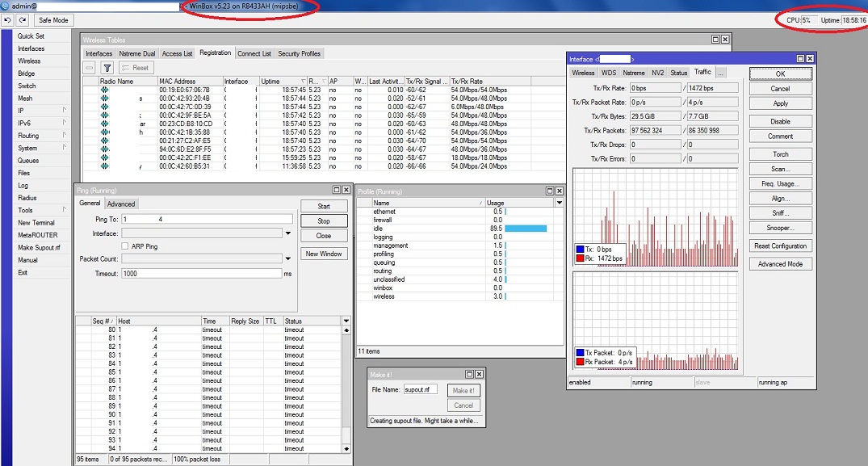Select radio icon of client 00:19:E0:67:06:7B
Viewport: 868px width, 466px height.
coord(105,90)
